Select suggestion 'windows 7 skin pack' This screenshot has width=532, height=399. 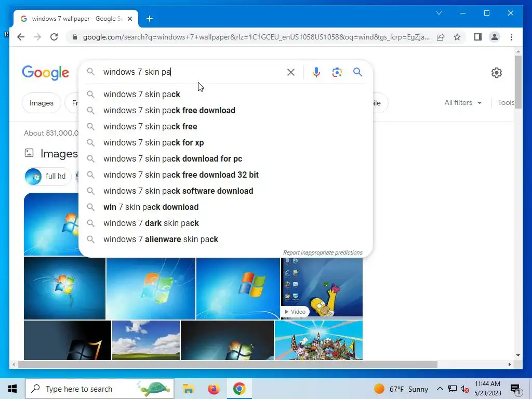click(x=225, y=95)
